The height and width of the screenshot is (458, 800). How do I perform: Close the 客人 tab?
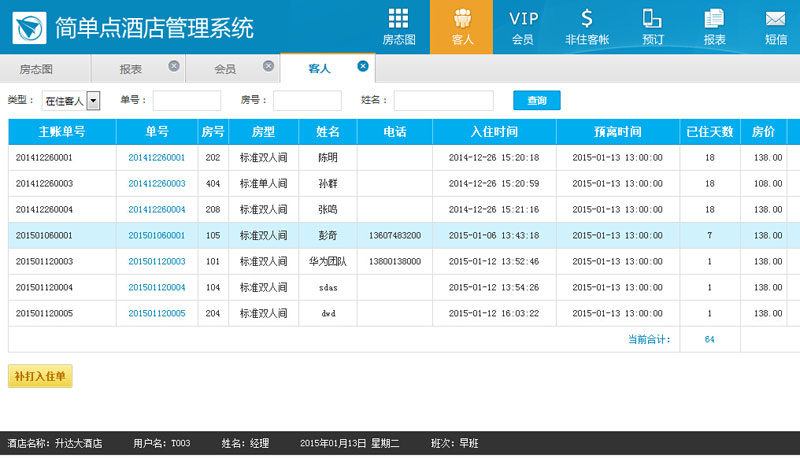(363, 66)
